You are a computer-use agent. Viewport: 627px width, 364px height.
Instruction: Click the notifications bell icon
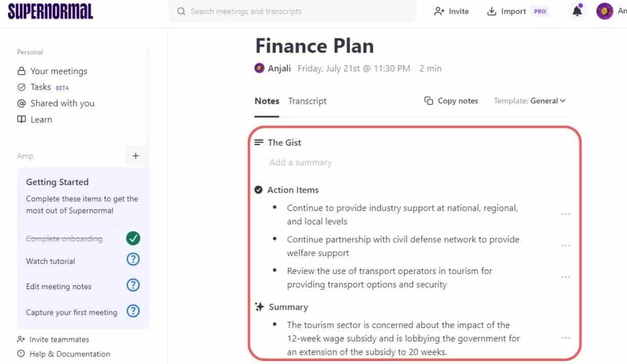(x=577, y=12)
